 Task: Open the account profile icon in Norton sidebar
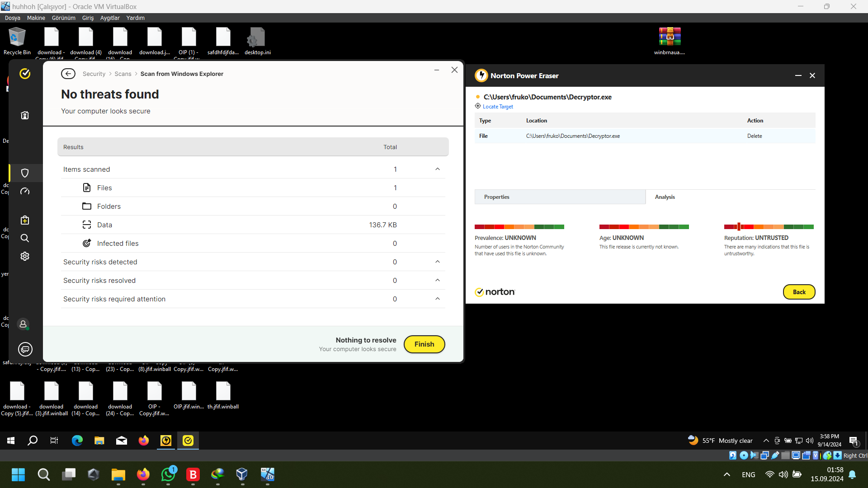pos(23,324)
